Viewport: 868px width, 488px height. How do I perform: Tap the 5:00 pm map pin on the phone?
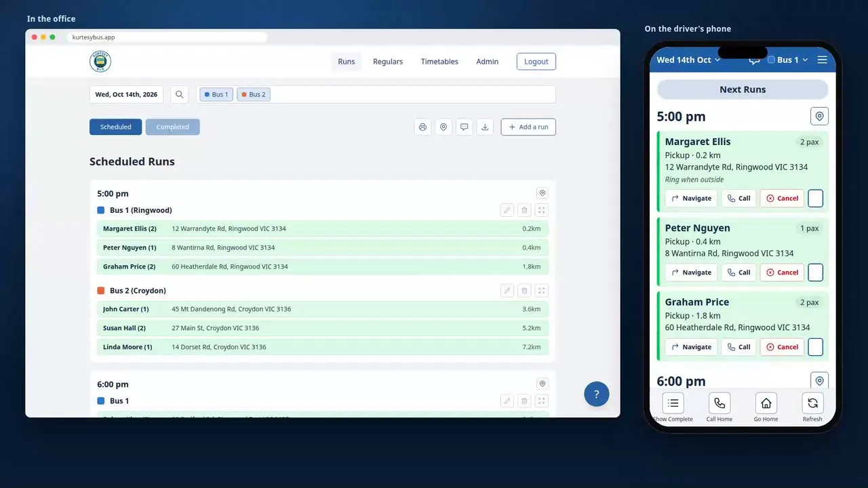819,117
